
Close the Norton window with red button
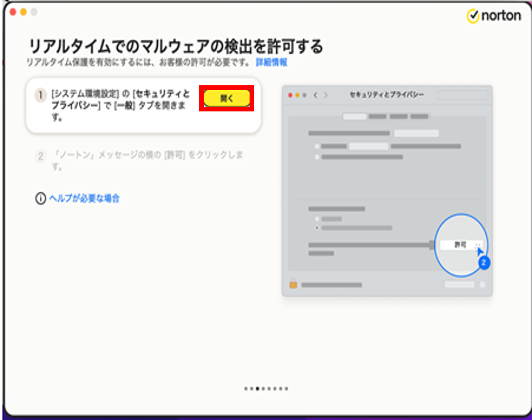13,12
